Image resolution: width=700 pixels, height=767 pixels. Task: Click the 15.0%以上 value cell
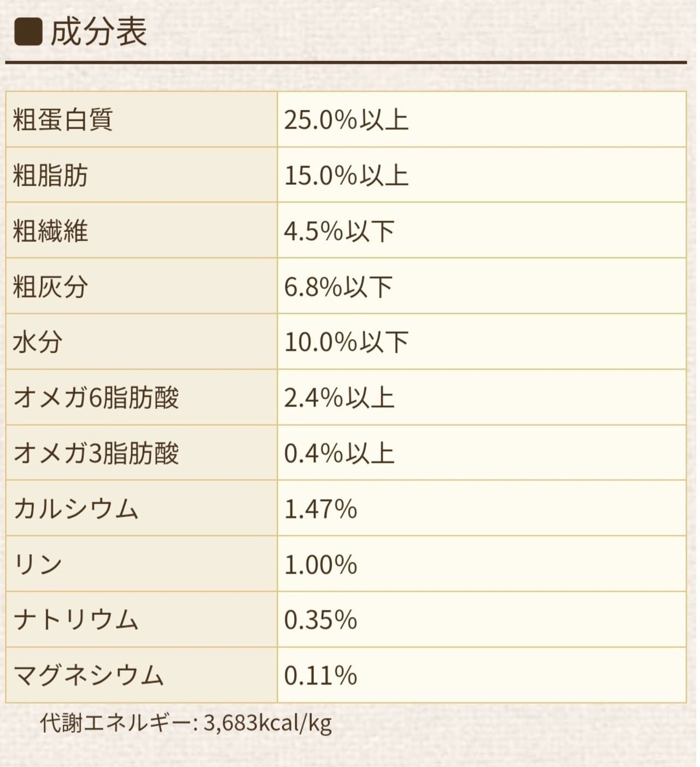coord(346,175)
